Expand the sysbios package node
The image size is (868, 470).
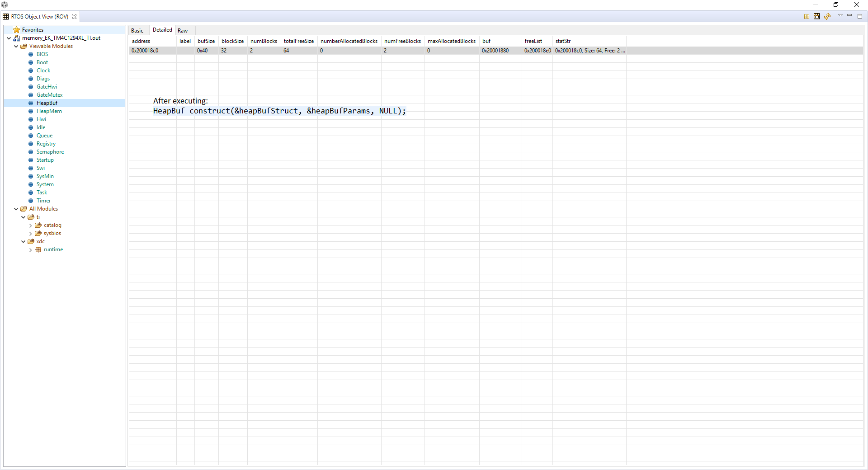[x=31, y=233]
